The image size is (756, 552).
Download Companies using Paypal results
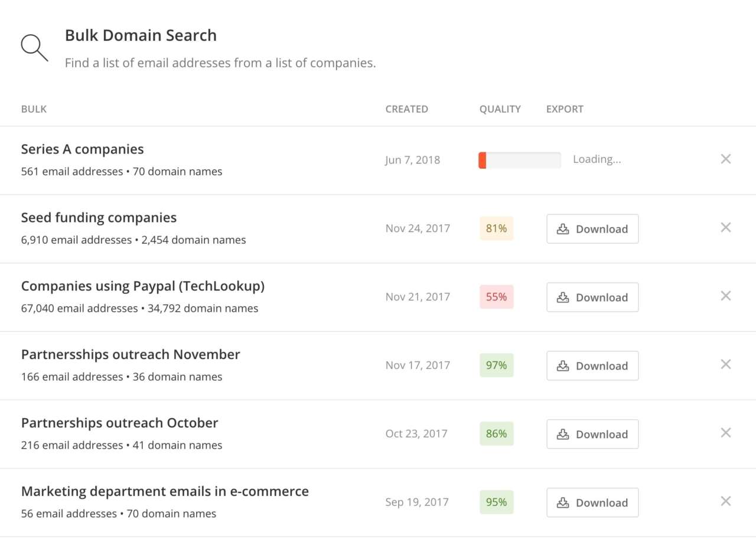pos(592,298)
